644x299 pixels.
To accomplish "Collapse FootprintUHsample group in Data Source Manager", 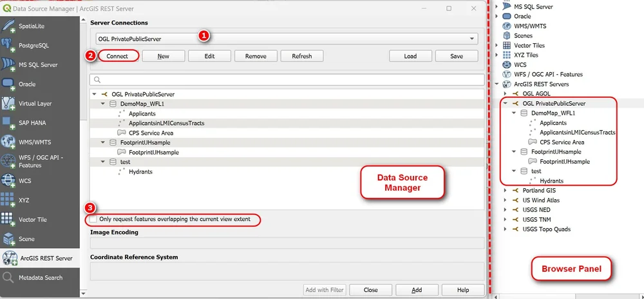I will (x=102, y=142).
